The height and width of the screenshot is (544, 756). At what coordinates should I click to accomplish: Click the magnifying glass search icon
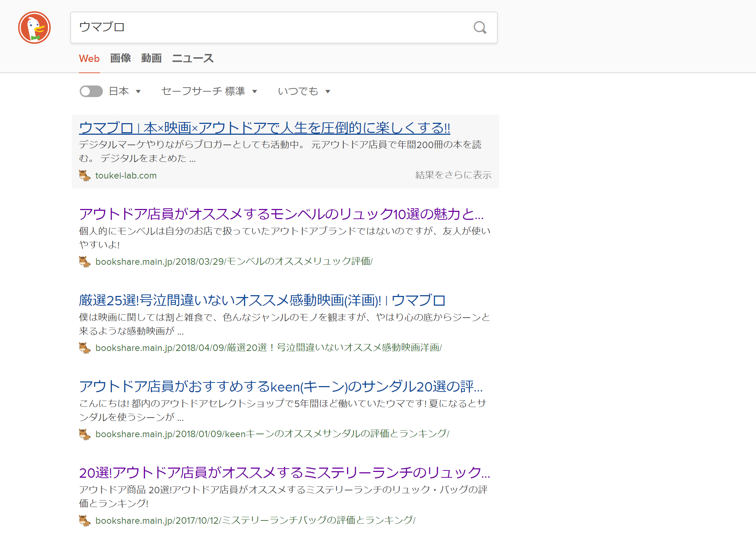480,28
